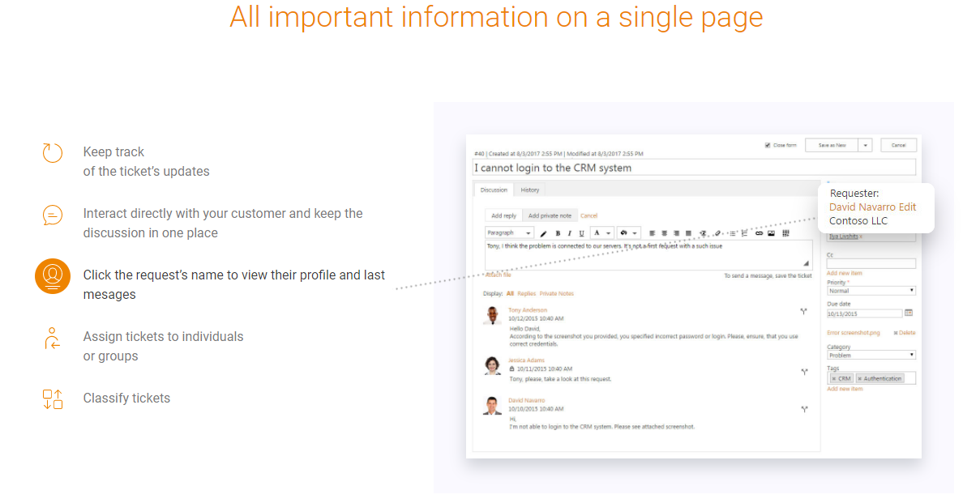This screenshot has width=980, height=503.
Task: Click the Classify tickets squares icon
Action: pos(53,399)
